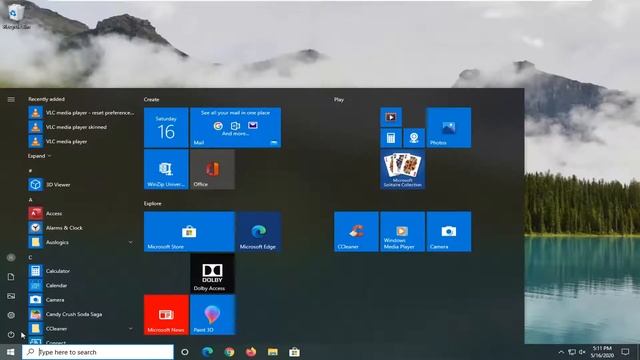Open File Explorer from taskbar

coord(273,352)
